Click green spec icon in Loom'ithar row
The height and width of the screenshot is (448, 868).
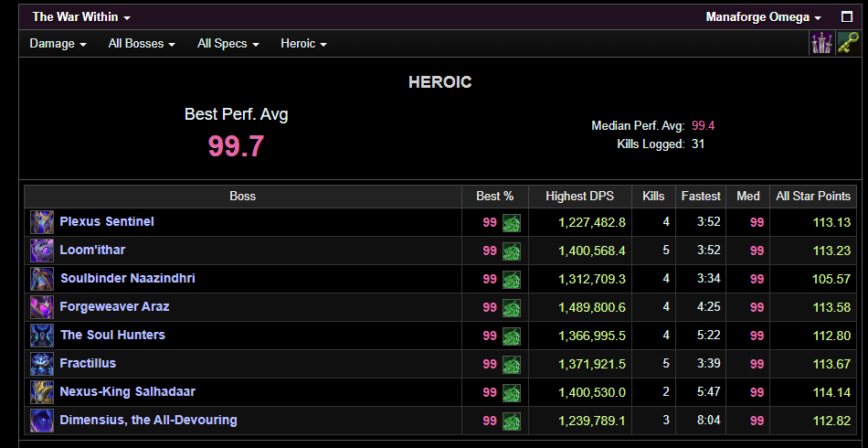pyautogui.click(x=512, y=251)
